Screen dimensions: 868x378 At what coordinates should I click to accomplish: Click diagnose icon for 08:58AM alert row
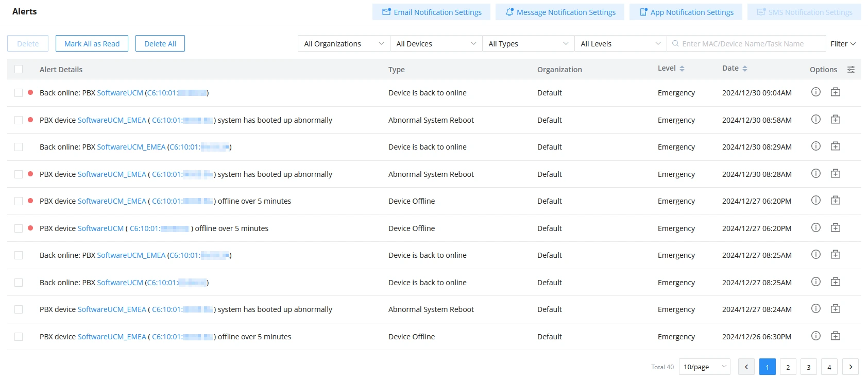tap(836, 119)
